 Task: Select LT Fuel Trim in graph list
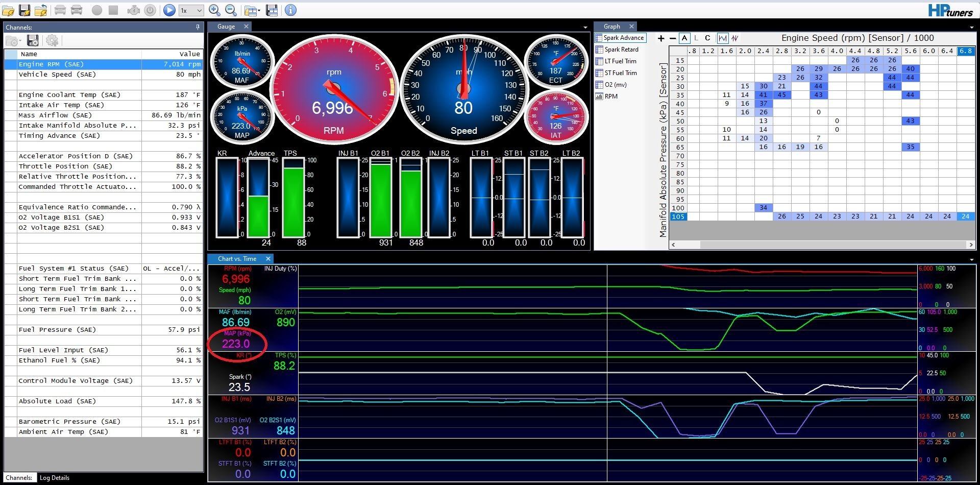point(620,61)
